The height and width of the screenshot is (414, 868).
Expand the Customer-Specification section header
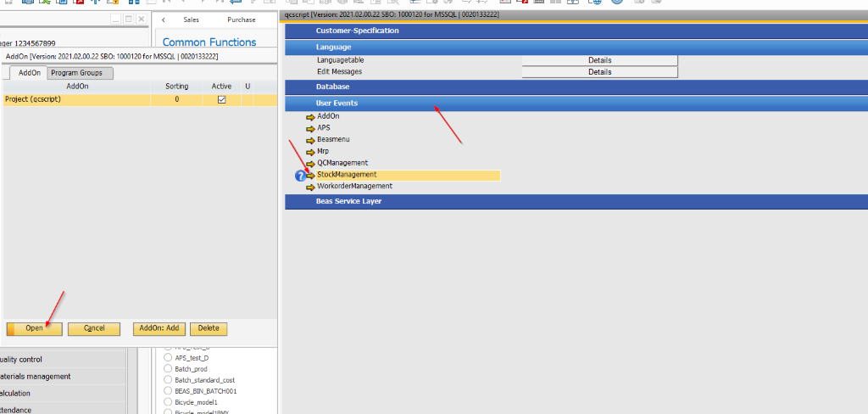[x=576, y=31]
